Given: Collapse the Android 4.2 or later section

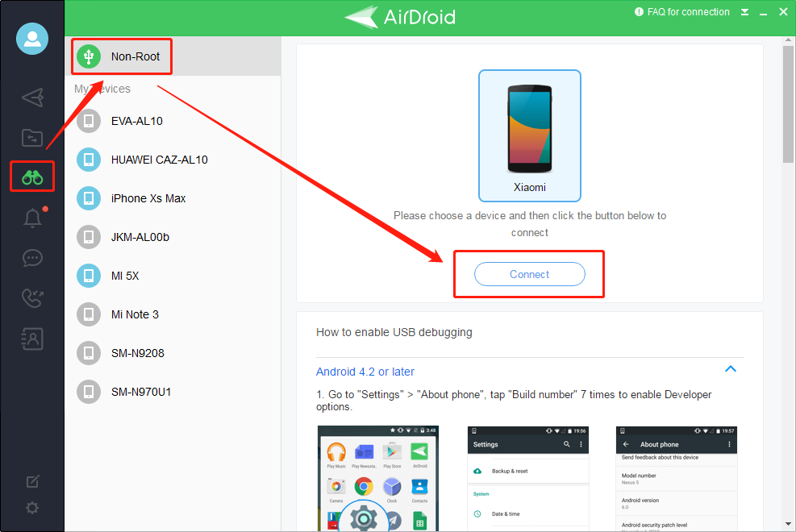Looking at the screenshot, I should 731,368.
